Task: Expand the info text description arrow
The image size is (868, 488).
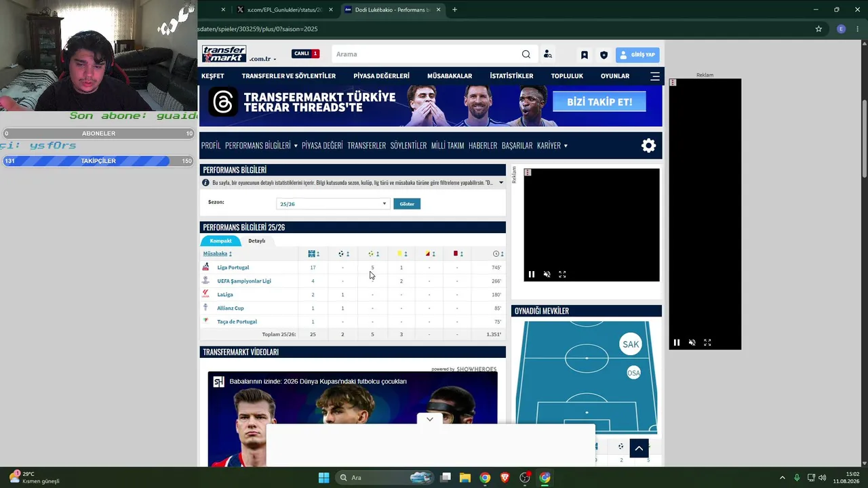Action: [x=501, y=183]
